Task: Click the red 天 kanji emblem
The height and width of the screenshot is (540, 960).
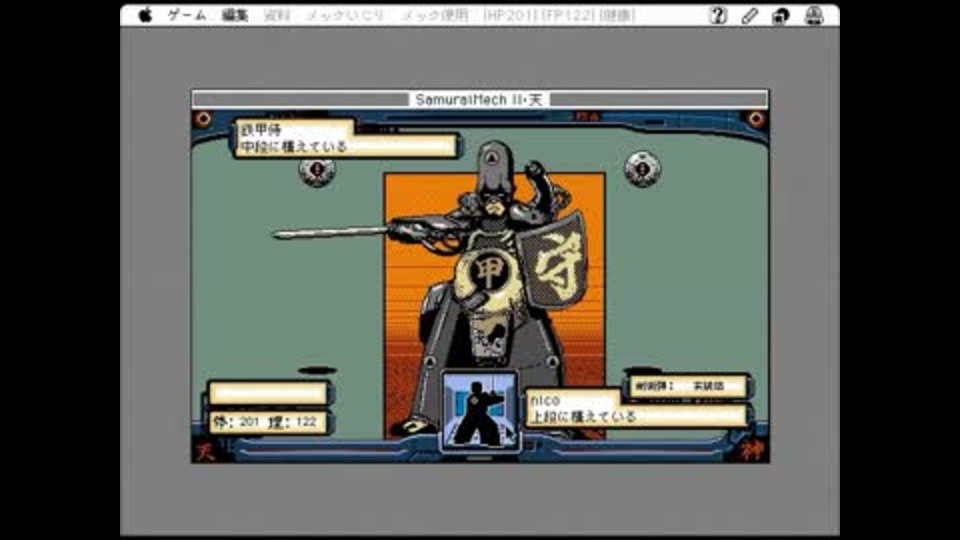Action: coord(204,452)
